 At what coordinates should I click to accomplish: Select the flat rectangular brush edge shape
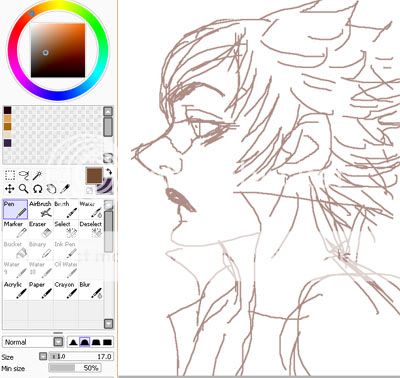click(107, 342)
